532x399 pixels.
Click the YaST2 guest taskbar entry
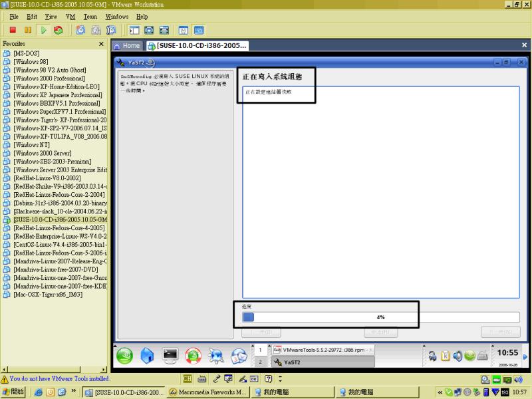(323, 362)
